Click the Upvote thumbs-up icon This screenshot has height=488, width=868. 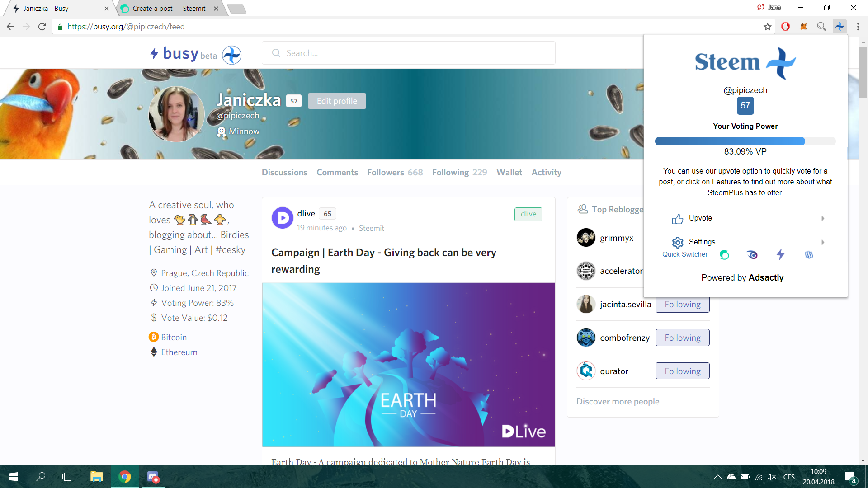(x=677, y=219)
